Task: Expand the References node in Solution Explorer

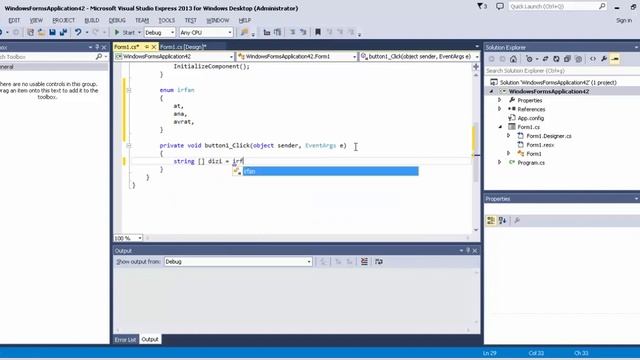Action: tap(499, 109)
